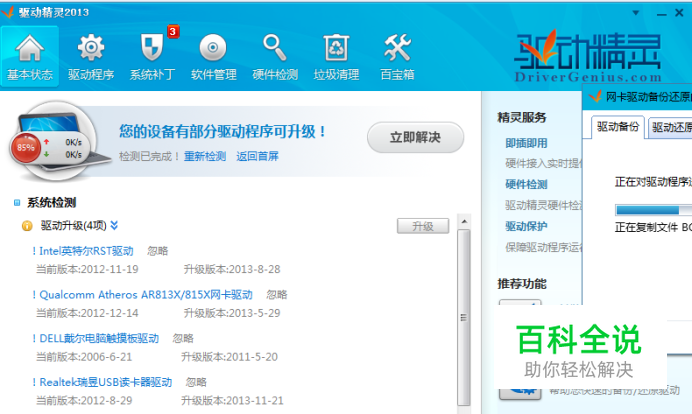
Task: Click the backup progress bar
Action: pos(654,210)
